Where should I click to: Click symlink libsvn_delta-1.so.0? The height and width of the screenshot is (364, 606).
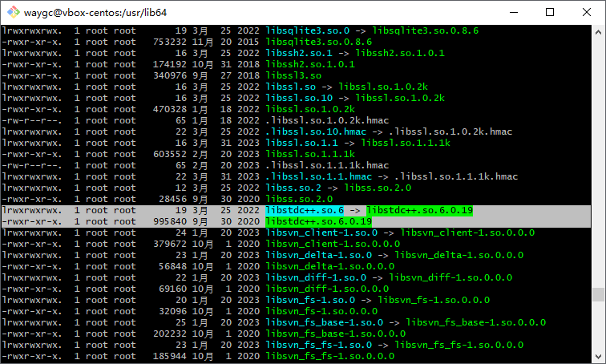tap(319, 255)
